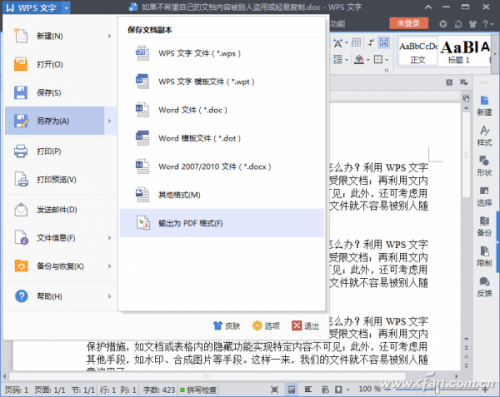Collapse the ribbon with the up chevron
Screen dimensions: 500x397
(428, 7)
